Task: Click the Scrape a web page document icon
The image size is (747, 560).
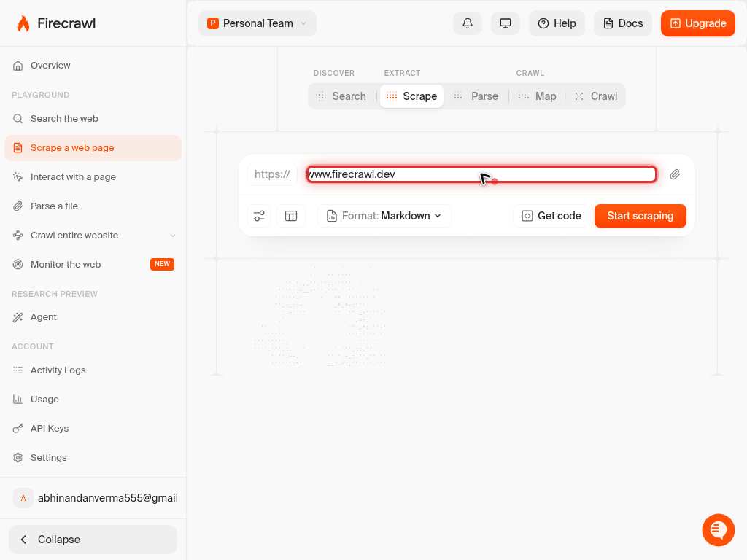Action: 18,147
